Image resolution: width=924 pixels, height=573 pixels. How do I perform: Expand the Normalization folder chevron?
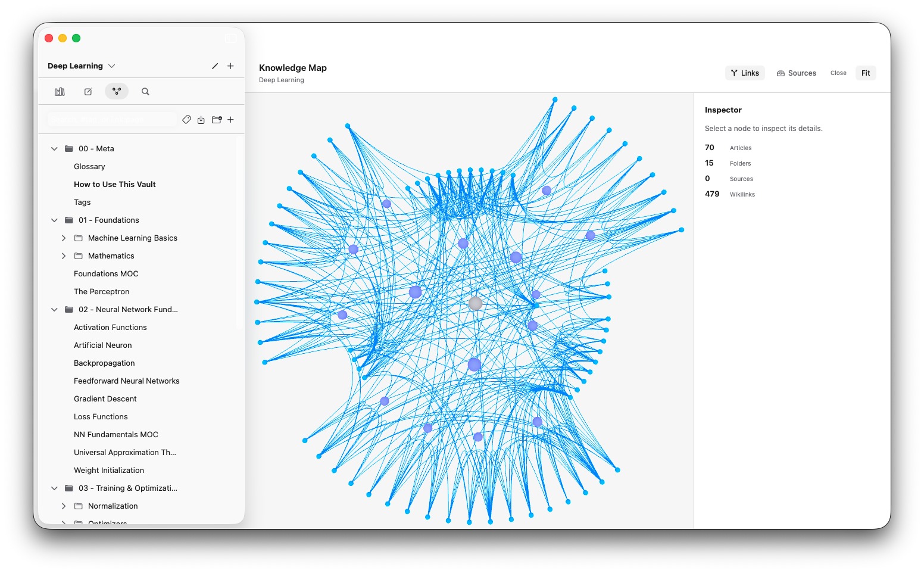[64, 506]
